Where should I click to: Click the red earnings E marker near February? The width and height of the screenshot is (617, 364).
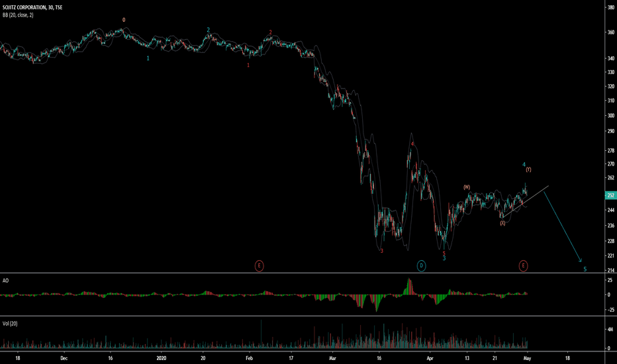(x=259, y=266)
